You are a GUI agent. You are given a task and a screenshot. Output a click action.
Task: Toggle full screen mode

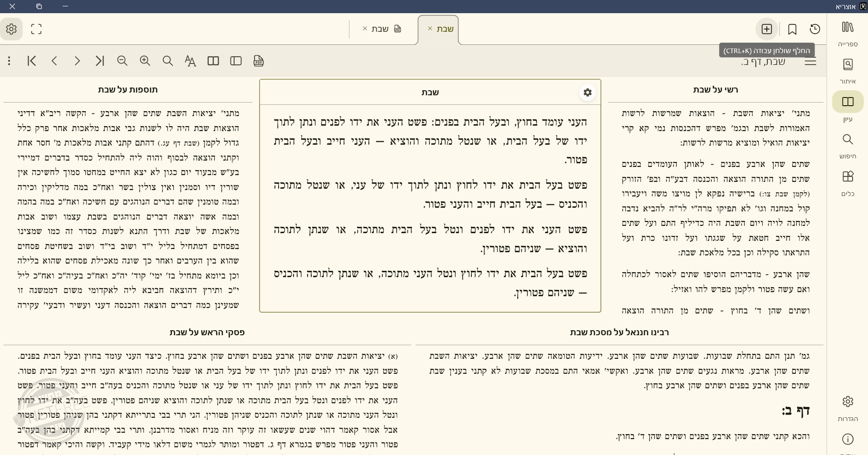36,29
